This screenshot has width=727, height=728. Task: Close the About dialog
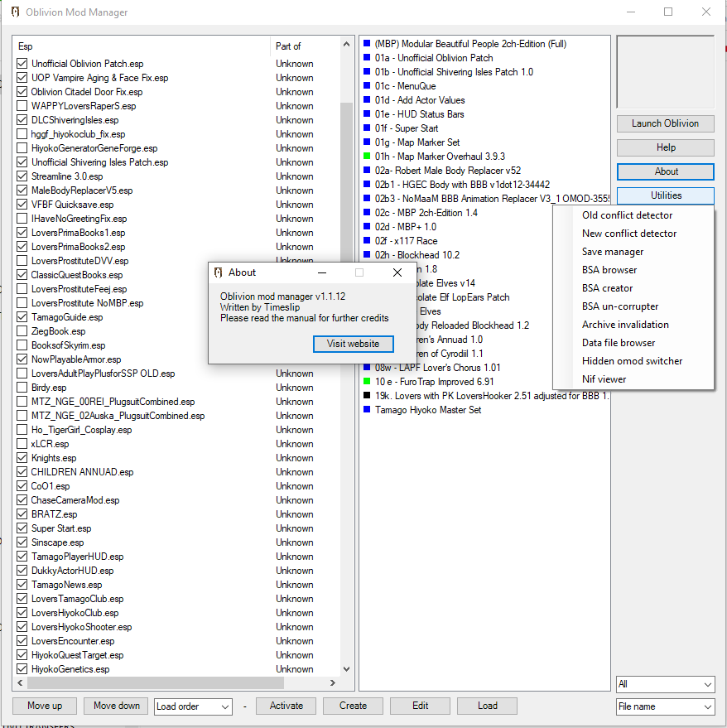click(x=397, y=272)
